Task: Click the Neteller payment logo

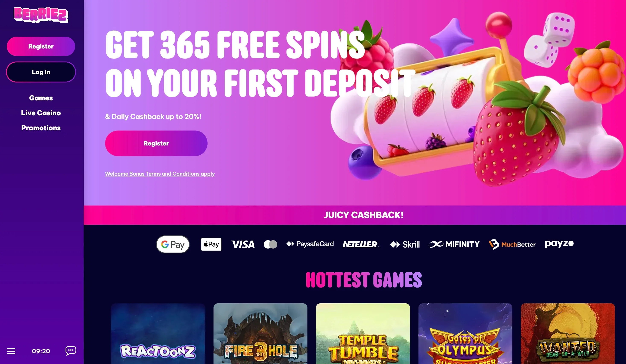Action: [362, 245]
